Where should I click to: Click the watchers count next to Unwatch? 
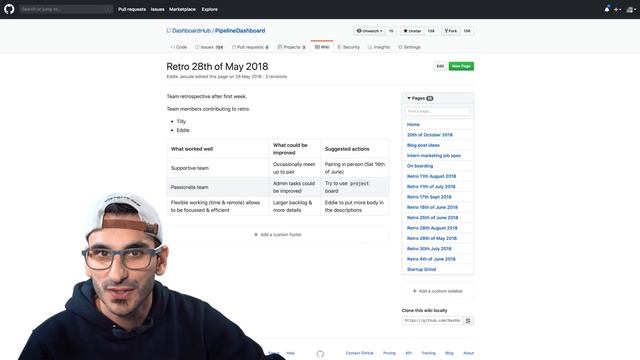click(x=391, y=31)
